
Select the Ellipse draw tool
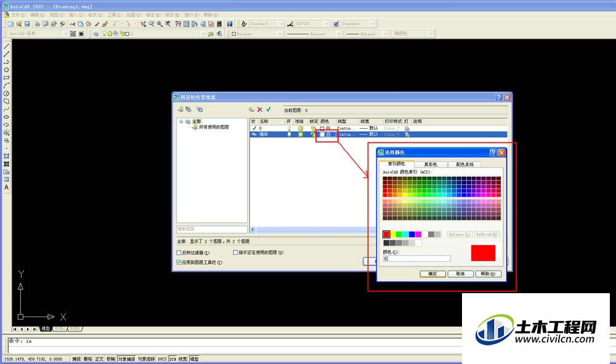click(6, 117)
